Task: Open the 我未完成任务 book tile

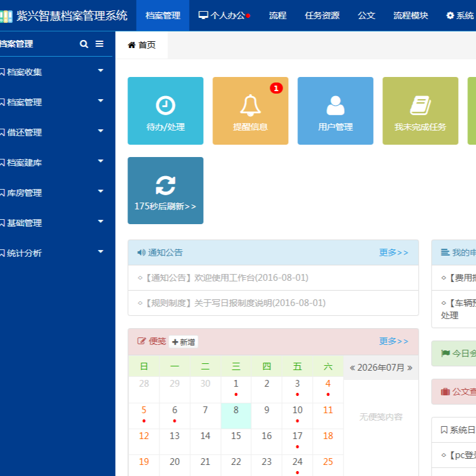Action: coord(421,111)
